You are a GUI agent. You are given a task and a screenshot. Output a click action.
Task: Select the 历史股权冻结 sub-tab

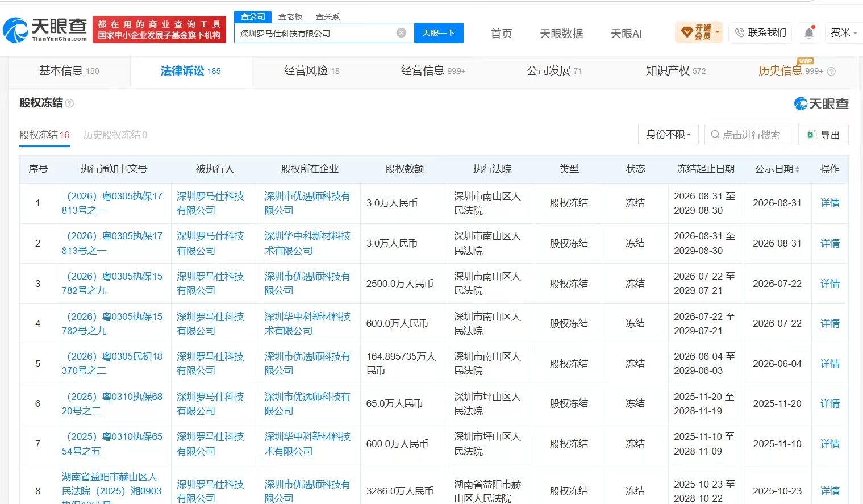tap(115, 135)
